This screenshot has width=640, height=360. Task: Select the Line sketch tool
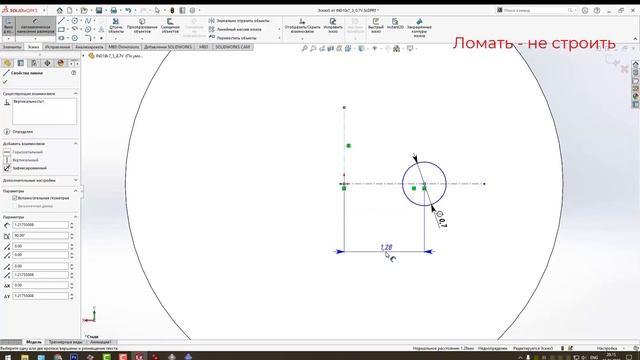61,20
